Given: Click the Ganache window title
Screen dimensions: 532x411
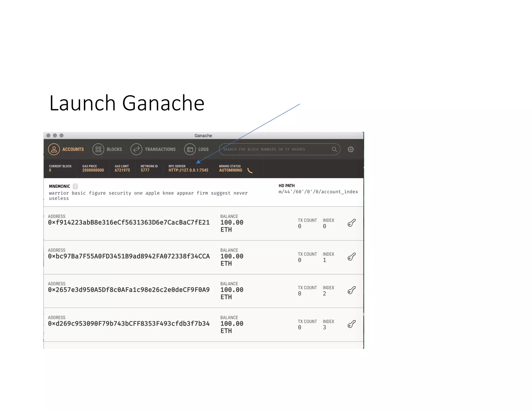Looking at the screenshot, I should tap(203, 136).
